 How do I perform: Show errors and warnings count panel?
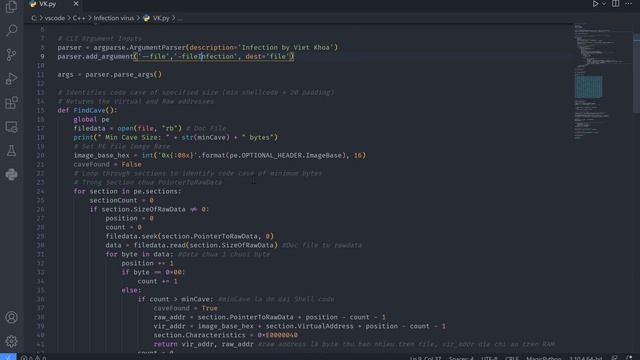coord(33,358)
